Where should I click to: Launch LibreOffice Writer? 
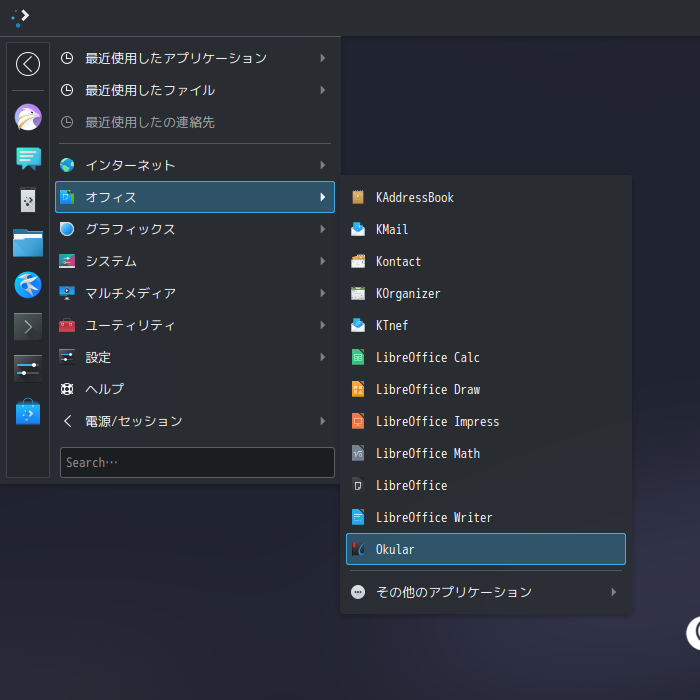coord(486,517)
